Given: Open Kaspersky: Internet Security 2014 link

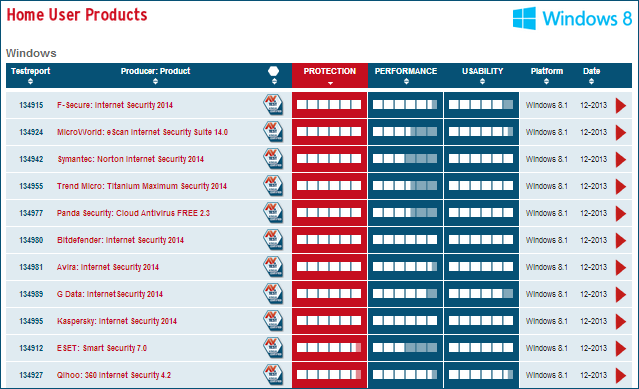Looking at the screenshot, I should click(117, 321).
